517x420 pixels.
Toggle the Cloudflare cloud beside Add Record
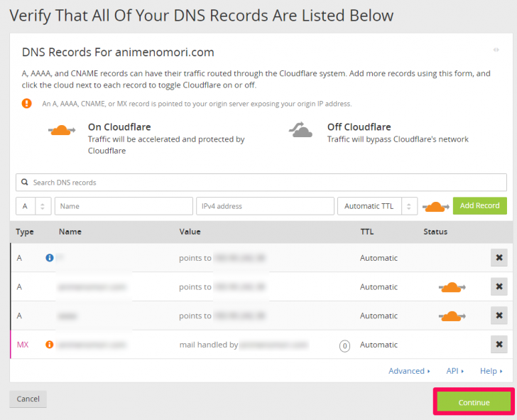(x=435, y=207)
